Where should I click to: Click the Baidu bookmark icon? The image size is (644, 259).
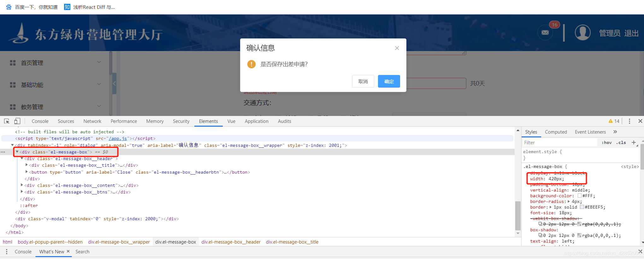9,7
